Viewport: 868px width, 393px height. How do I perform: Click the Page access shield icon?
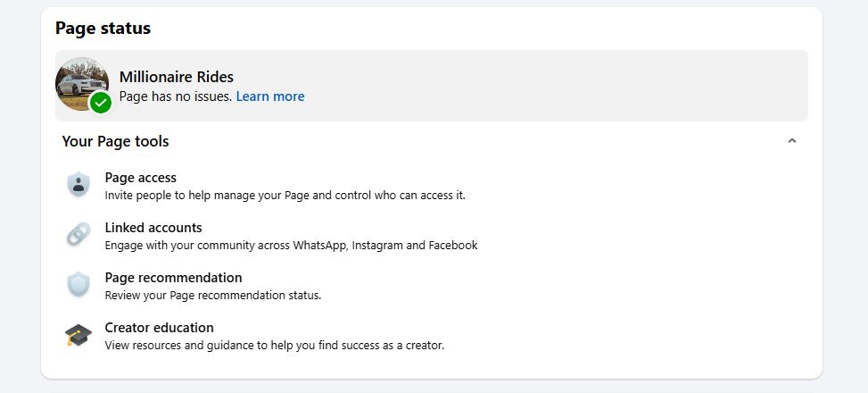coord(79,185)
